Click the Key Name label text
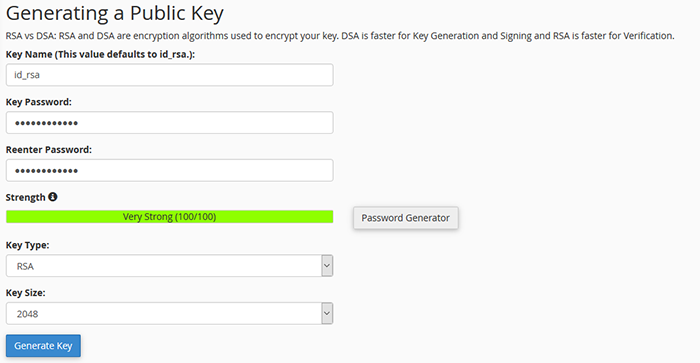The image size is (700, 363). pyautogui.click(x=100, y=54)
